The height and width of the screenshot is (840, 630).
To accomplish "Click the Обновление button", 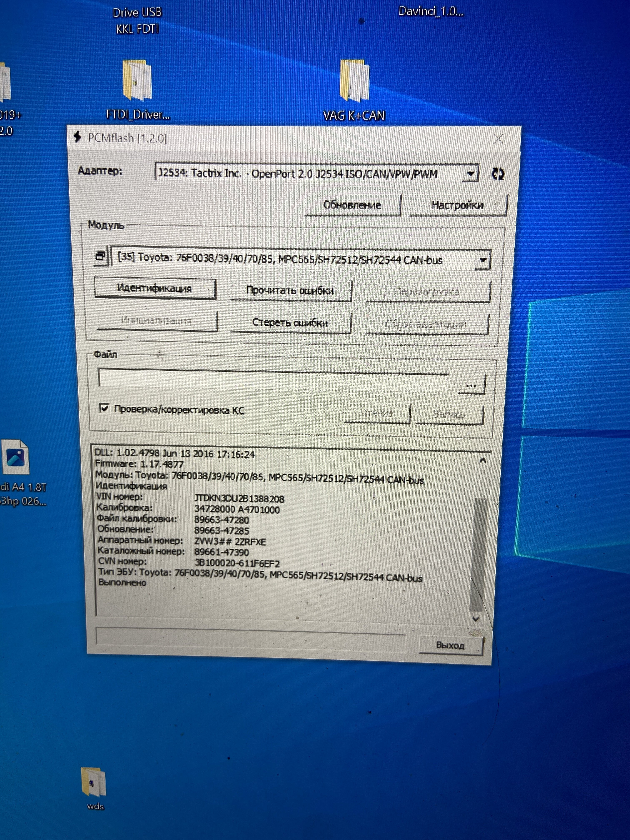I will [352, 205].
